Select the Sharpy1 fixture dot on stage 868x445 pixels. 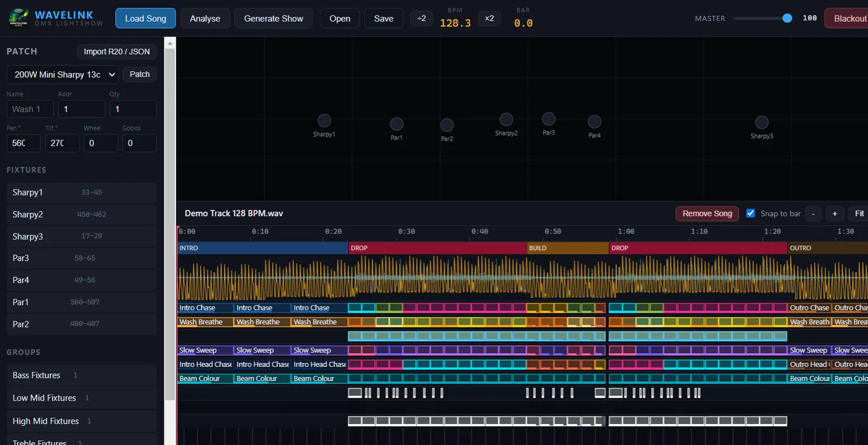coord(324,120)
